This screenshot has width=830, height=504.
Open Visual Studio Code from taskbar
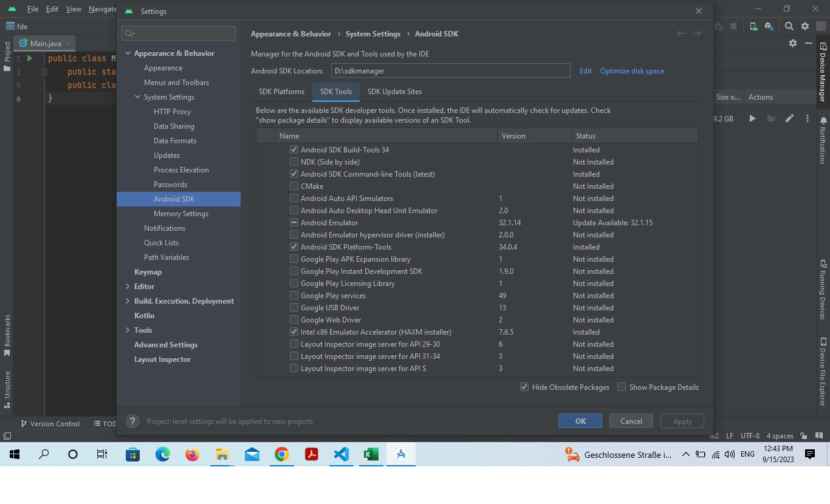[341, 454]
